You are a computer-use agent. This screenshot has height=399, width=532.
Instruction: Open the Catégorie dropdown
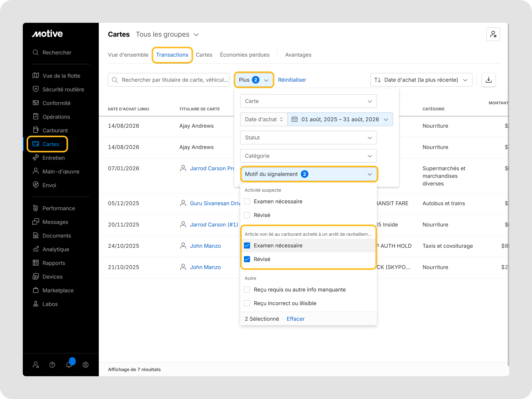coord(308,156)
